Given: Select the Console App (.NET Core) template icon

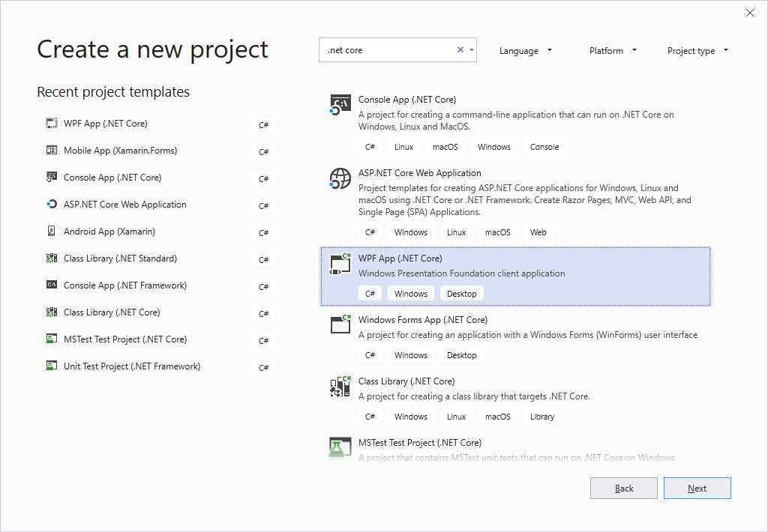Looking at the screenshot, I should tap(340, 104).
